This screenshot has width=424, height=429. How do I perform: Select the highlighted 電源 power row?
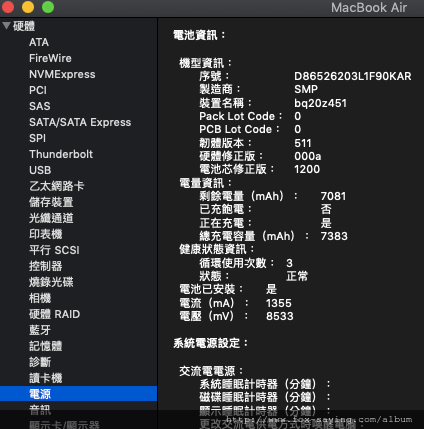click(78, 394)
